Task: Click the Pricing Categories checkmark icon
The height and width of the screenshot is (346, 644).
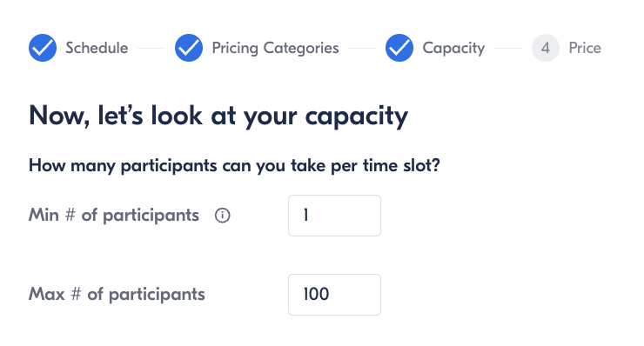Action: pyautogui.click(x=189, y=48)
